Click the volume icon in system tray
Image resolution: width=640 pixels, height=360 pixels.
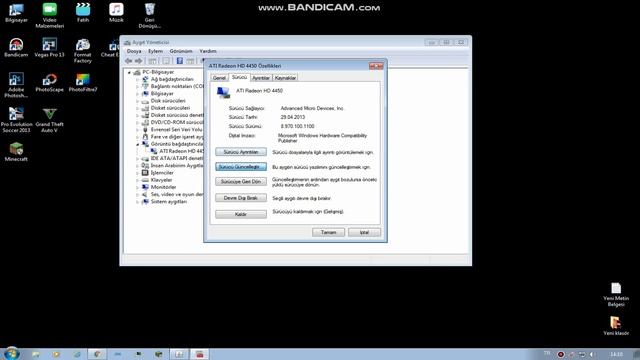click(x=592, y=354)
